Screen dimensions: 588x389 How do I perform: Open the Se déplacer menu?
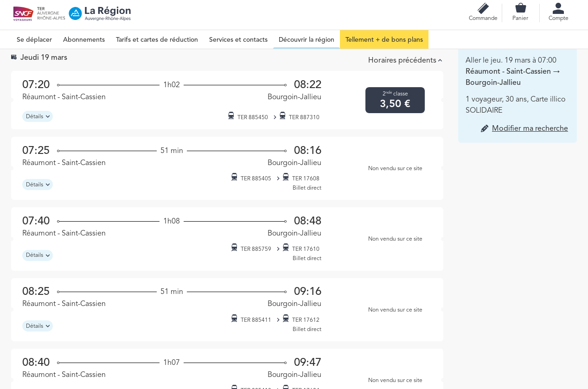(x=34, y=40)
